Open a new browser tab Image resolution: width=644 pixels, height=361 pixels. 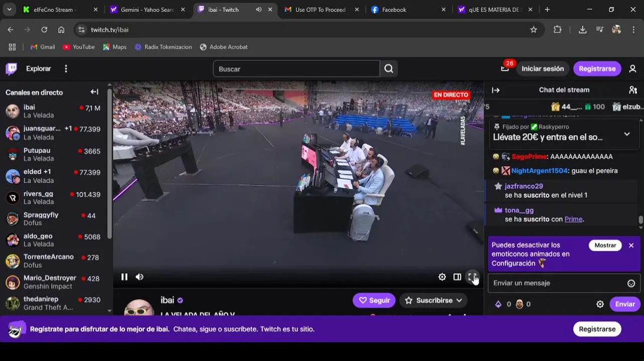(547, 10)
